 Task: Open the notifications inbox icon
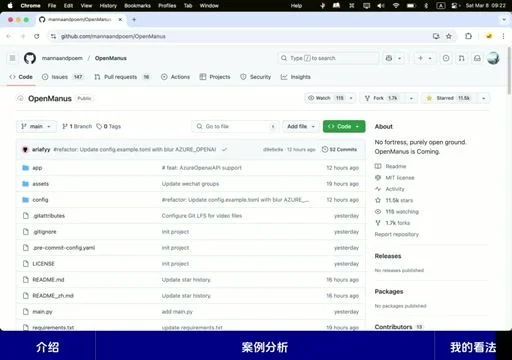click(x=477, y=58)
